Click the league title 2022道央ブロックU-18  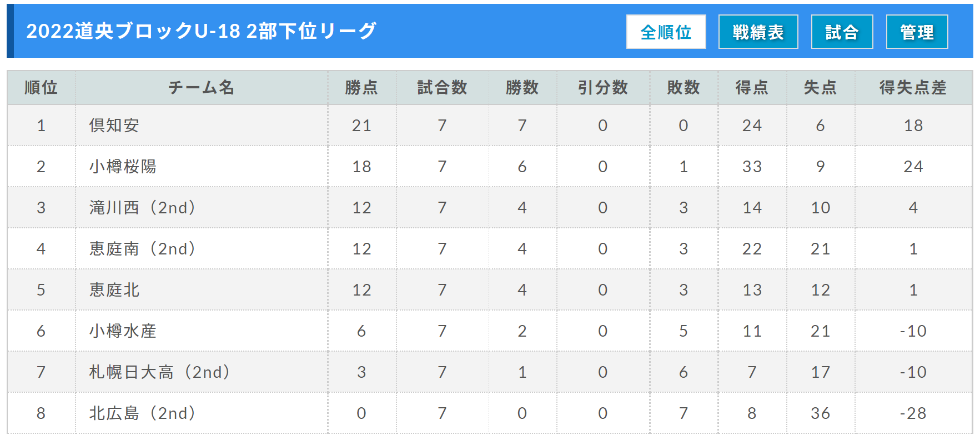pyautogui.click(x=133, y=31)
